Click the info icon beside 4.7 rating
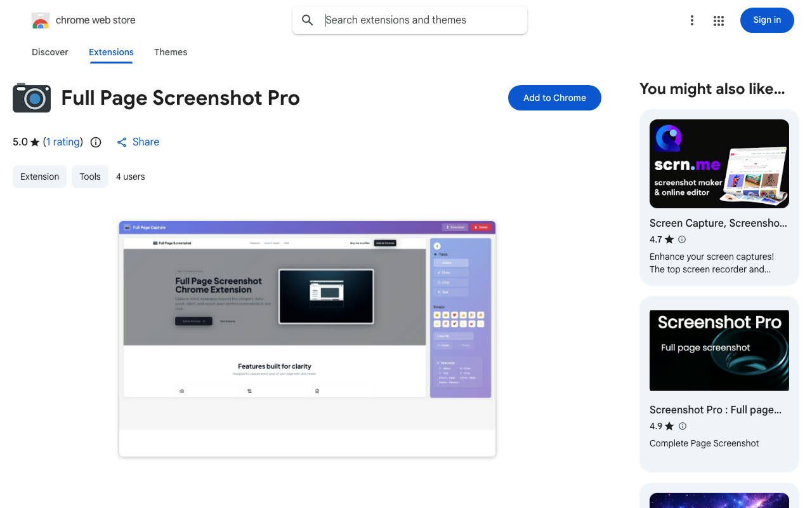The height and width of the screenshot is (508, 812). 682,239
